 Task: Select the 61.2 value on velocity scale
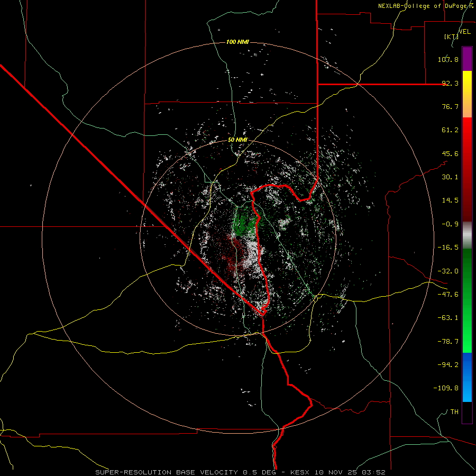[450, 130]
